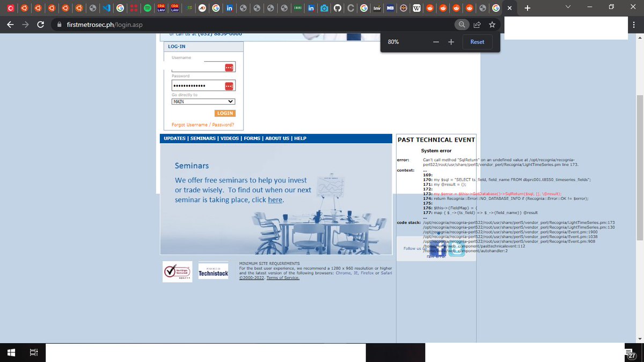Open the notification center with 27 badge
The height and width of the screenshot is (362, 644).
(x=631, y=354)
